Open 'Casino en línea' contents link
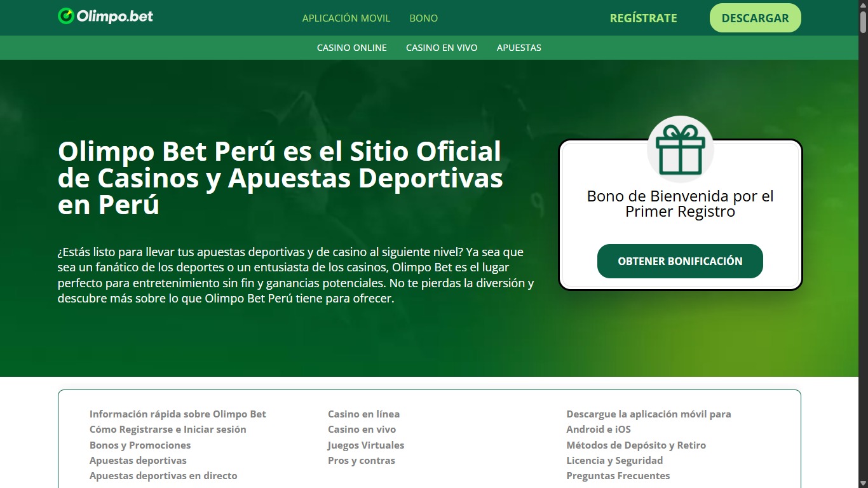868x488 pixels. [363, 414]
